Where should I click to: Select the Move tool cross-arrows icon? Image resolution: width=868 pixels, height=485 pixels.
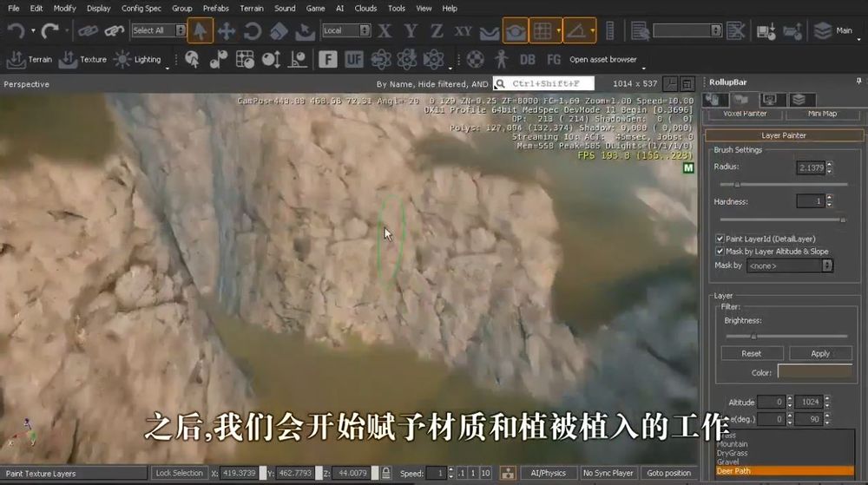point(227,31)
